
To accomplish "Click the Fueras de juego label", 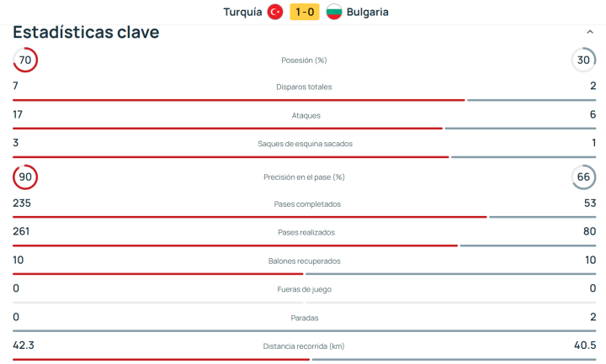I will pos(304,289).
